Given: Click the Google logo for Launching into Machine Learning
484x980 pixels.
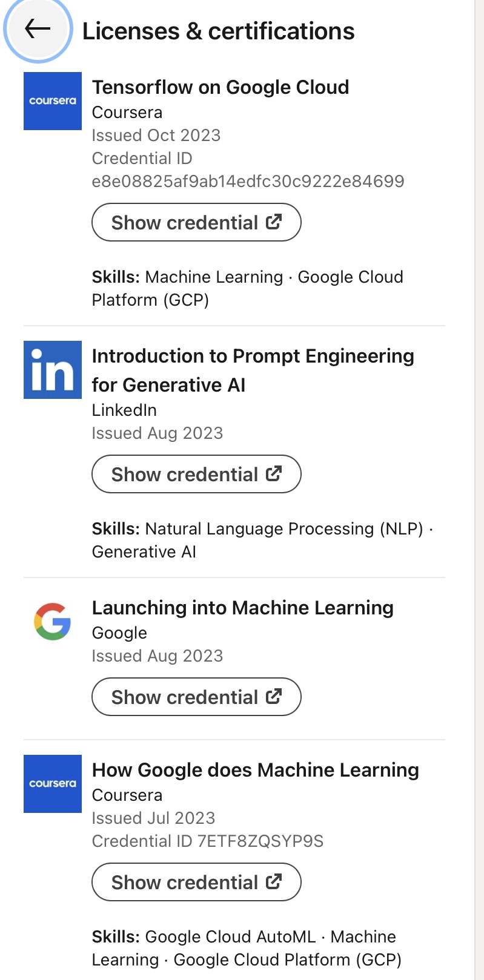Looking at the screenshot, I should (x=53, y=622).
